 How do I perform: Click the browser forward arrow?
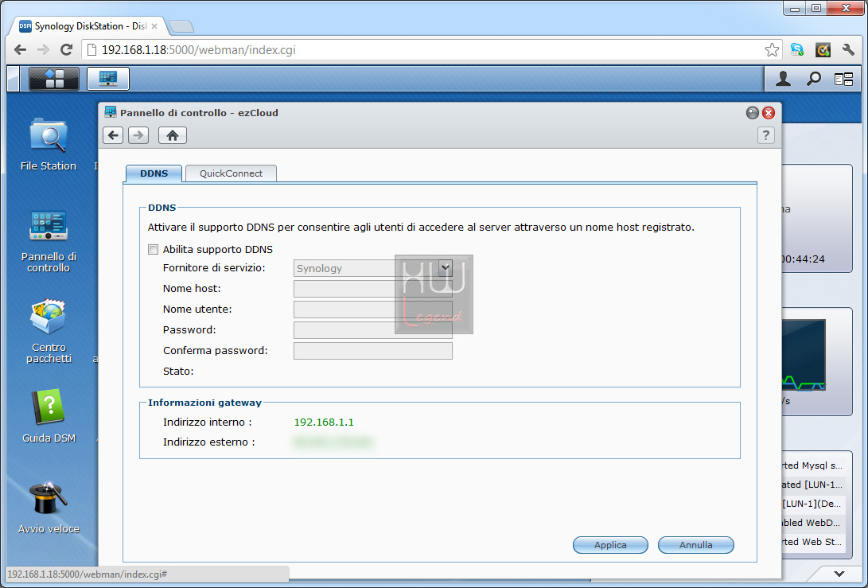(43, 50)
